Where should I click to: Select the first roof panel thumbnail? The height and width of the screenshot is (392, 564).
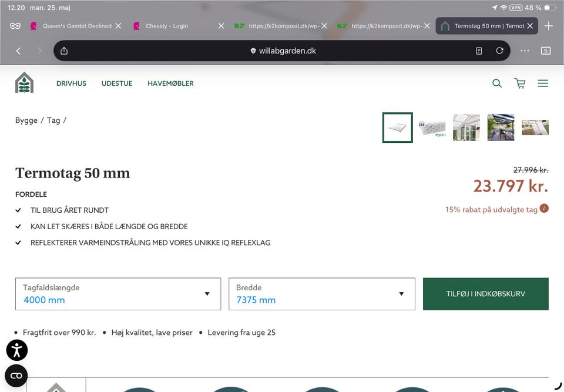tap(398, 128)
